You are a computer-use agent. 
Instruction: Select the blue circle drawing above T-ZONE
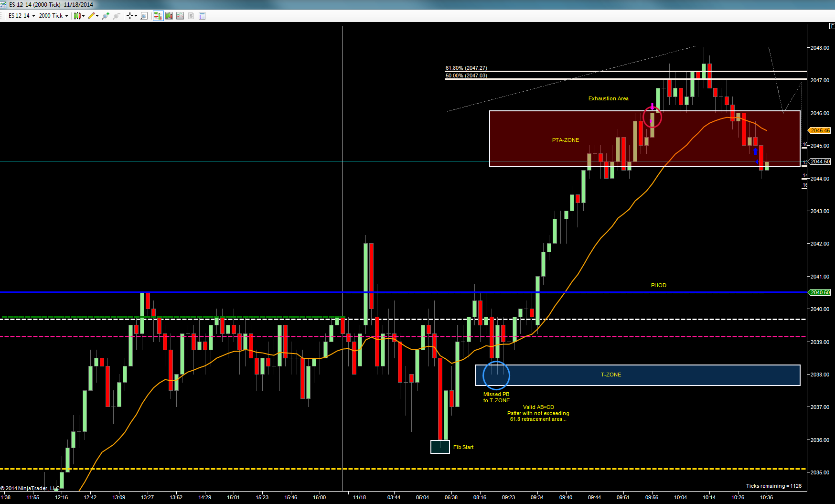496,375
